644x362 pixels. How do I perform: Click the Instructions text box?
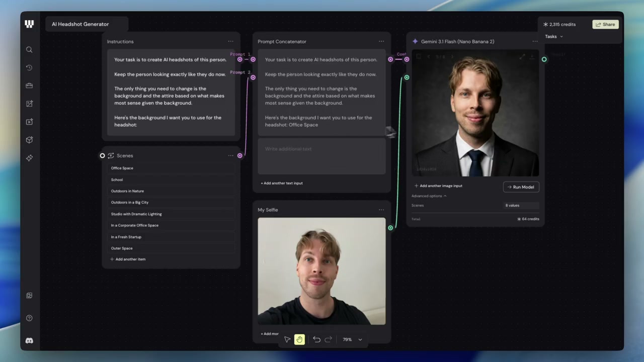pos(171,92)
